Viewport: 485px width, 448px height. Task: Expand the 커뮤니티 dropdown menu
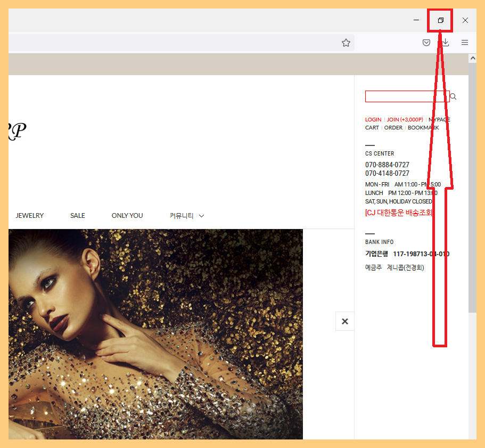[x=187, y=216]
